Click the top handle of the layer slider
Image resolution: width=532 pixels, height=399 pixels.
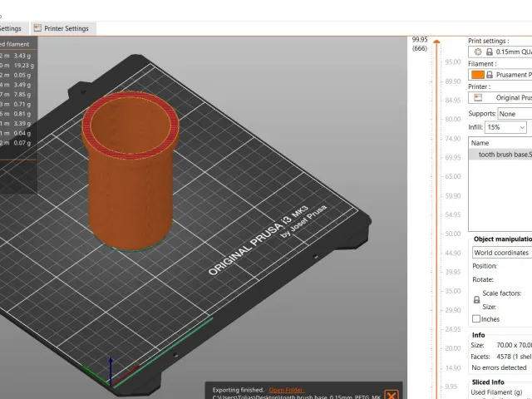(x=436, y=42)
